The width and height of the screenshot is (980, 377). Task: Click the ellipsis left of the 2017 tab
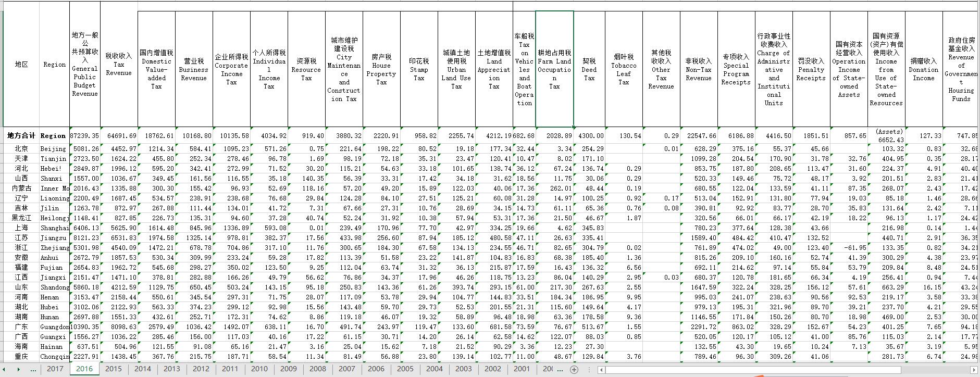coord(33,369)
